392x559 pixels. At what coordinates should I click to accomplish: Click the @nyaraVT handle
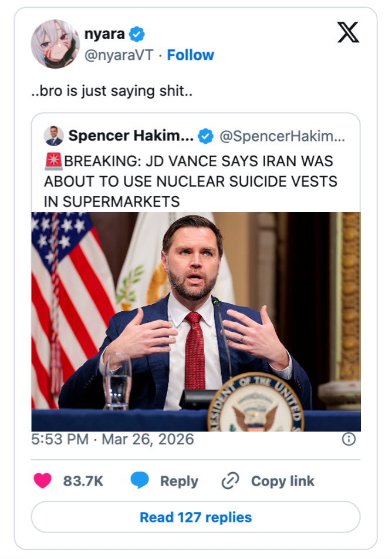[119, 55]
